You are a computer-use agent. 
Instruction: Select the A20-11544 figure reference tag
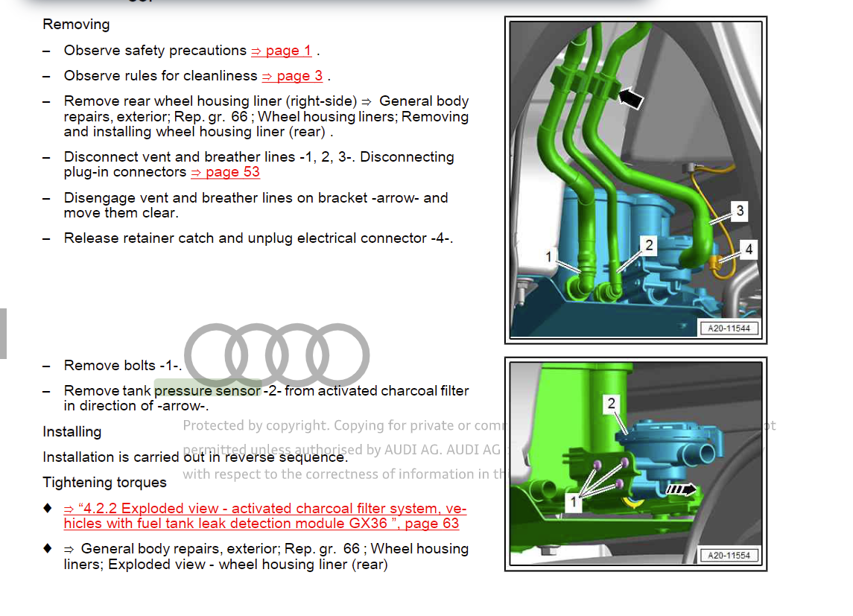(x=729, y=328)
